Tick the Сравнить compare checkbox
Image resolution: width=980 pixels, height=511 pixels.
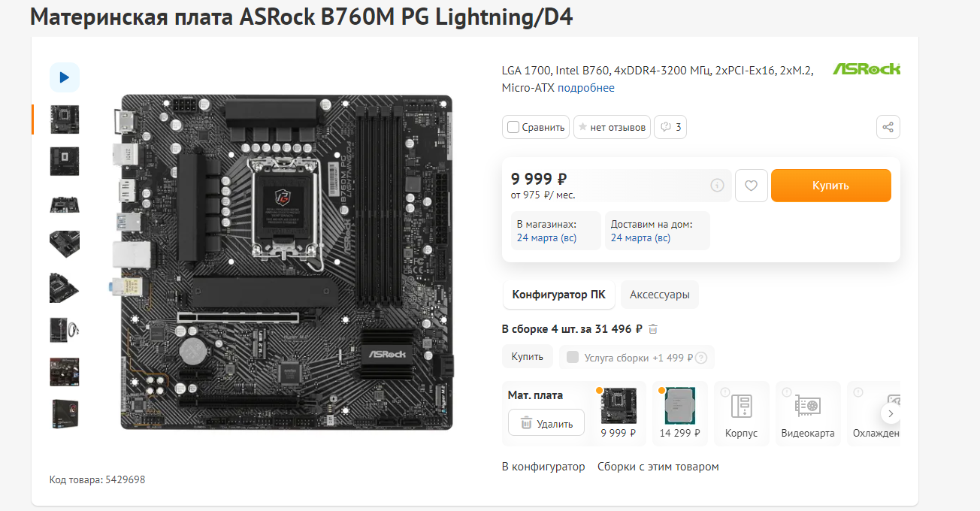pos(513,127)
